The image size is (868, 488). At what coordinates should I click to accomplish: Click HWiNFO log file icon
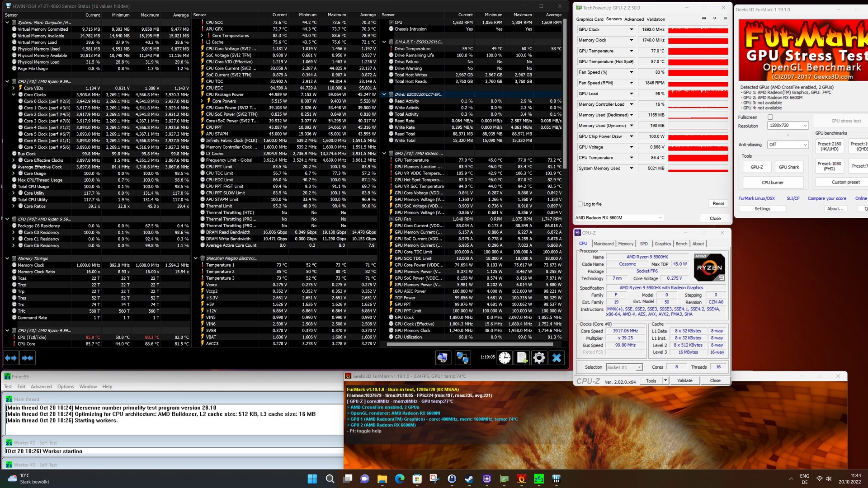coord(522,358)
